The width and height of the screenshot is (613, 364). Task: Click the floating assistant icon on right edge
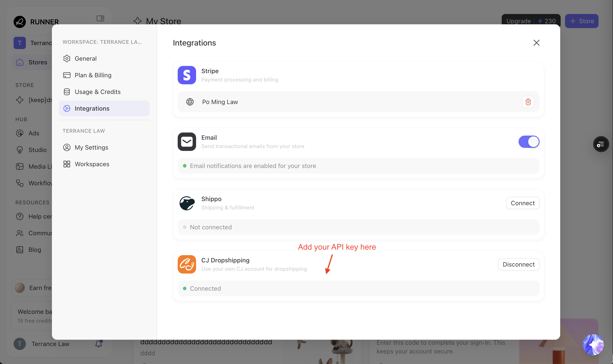(601, 144)
